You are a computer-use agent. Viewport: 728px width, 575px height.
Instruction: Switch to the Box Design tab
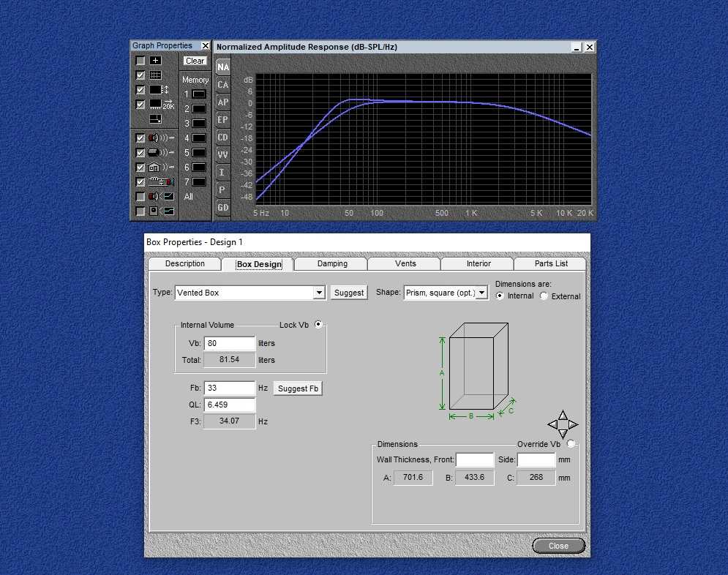tap(259, 264)
